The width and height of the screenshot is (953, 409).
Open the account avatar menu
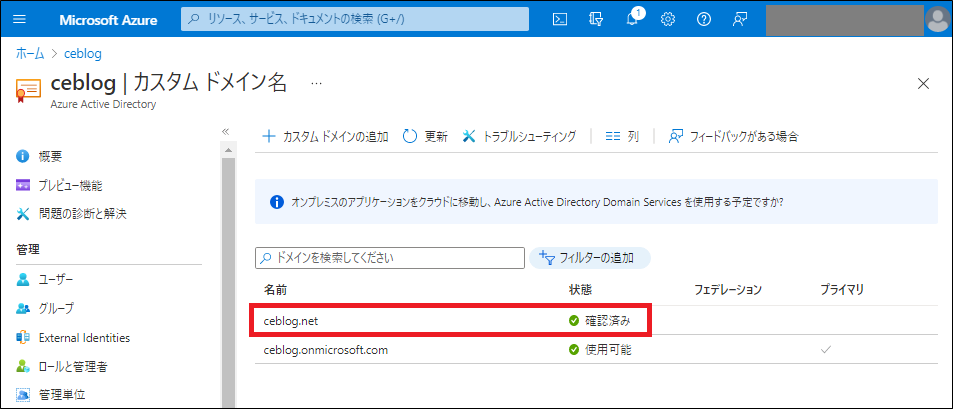pos(937,19)
